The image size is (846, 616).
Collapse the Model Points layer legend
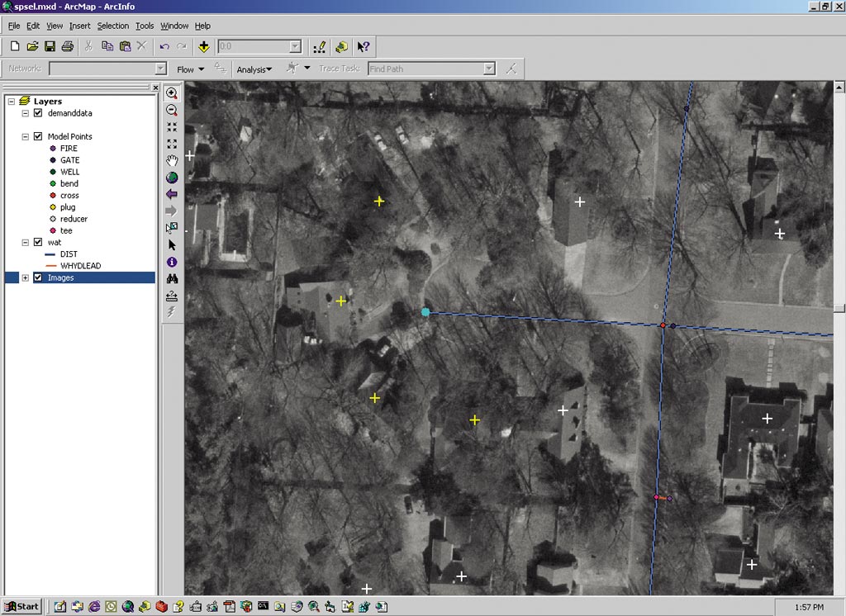[x=26, y=136]
